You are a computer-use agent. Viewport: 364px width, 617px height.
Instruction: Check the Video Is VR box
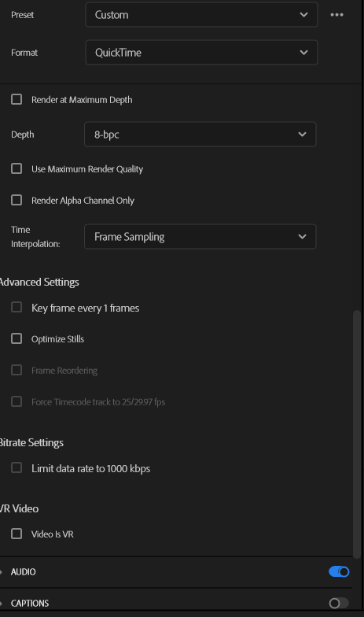point(17,534)
